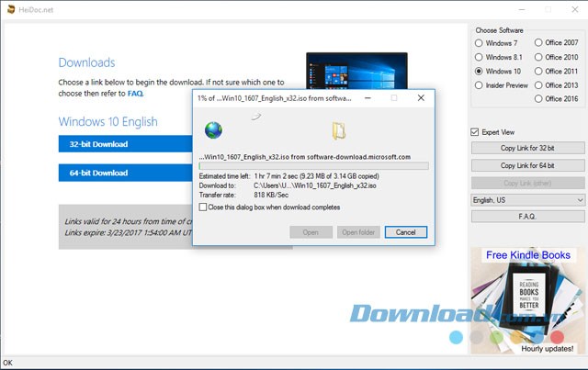Viewport: 588px width, 370px height.
Task: Click the download progress bar
Action: pyautogui.click(x=313, y=166)
